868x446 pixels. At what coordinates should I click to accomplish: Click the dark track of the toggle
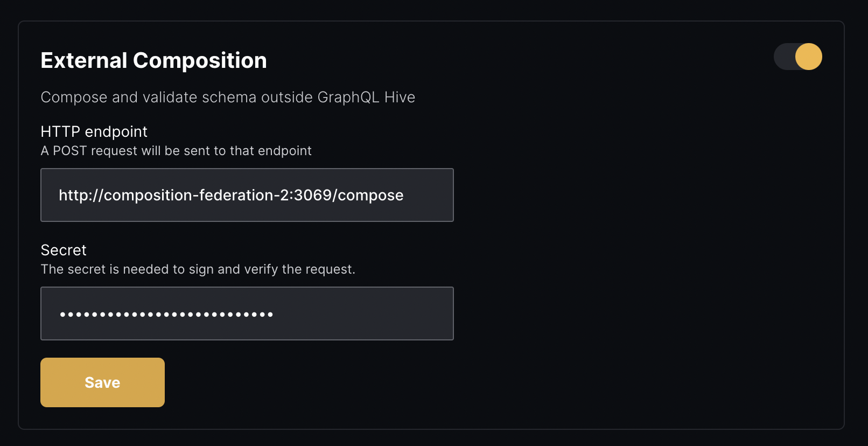[784, 57]
